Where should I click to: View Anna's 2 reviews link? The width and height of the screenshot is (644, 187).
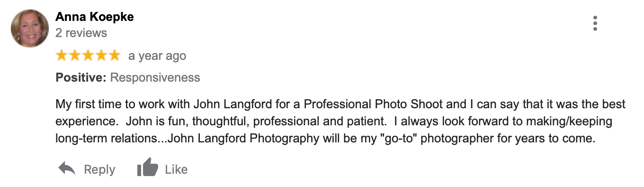81,33
